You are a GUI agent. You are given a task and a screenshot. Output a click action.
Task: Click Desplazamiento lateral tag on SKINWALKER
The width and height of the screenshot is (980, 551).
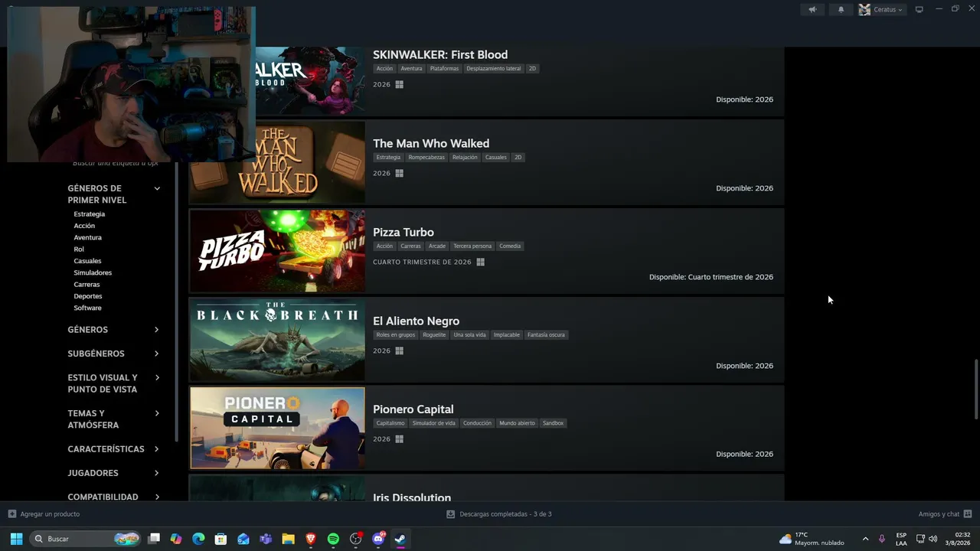[x=494, y=69]
